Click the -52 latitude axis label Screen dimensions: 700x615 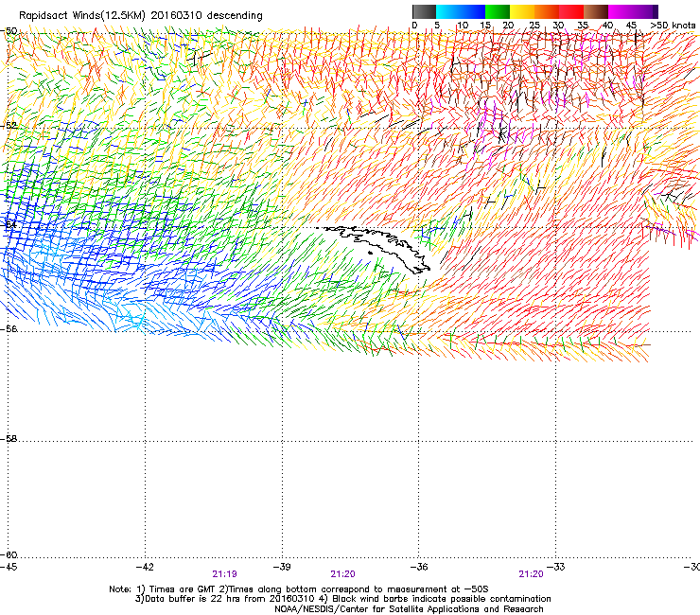[x=9, y=126]
